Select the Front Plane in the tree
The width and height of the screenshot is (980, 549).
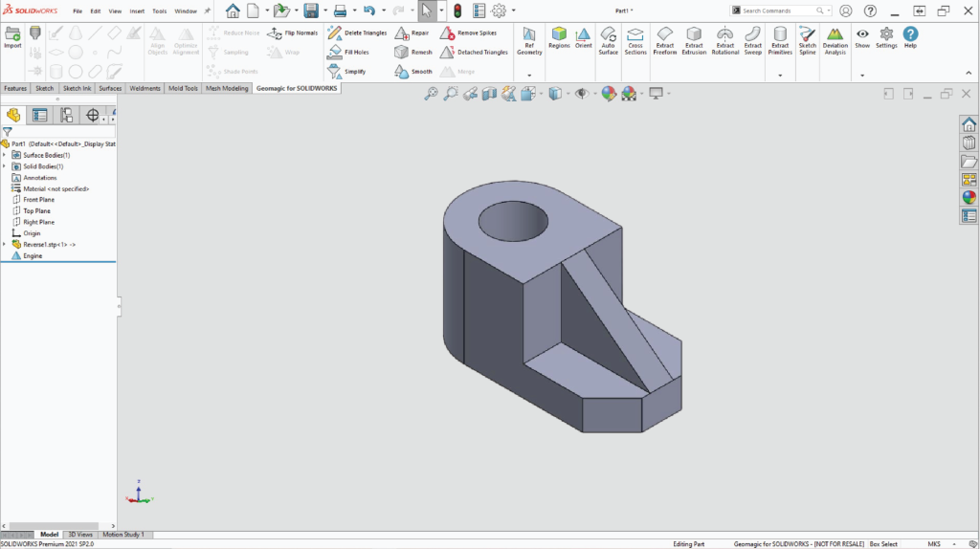(x=38, y=200)
